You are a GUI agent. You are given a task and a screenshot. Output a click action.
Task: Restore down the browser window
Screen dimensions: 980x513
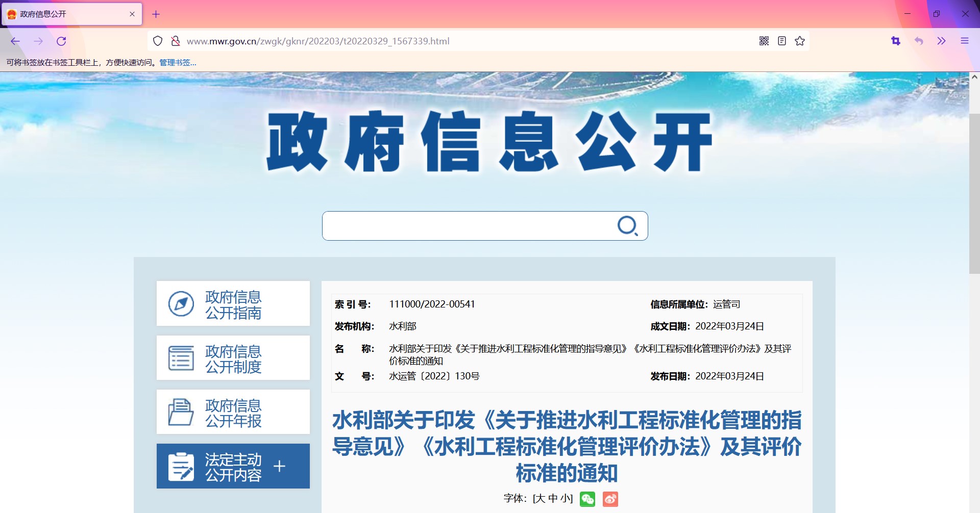pos(936,14)
